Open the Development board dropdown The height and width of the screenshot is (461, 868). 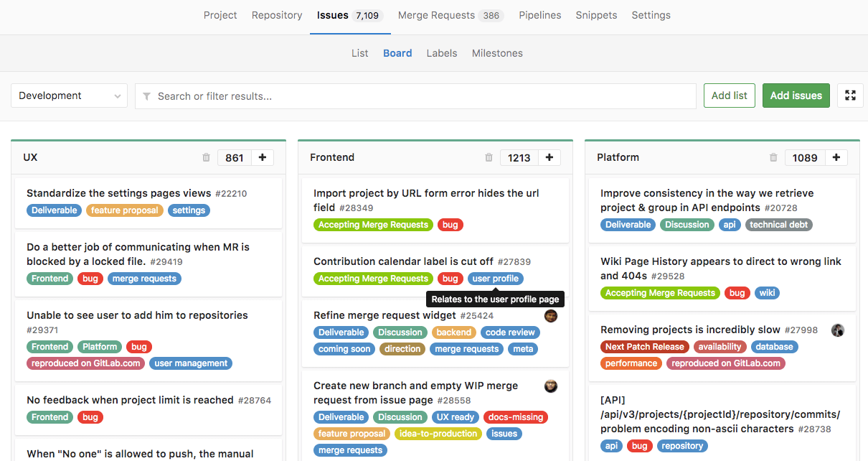point(69,96)
